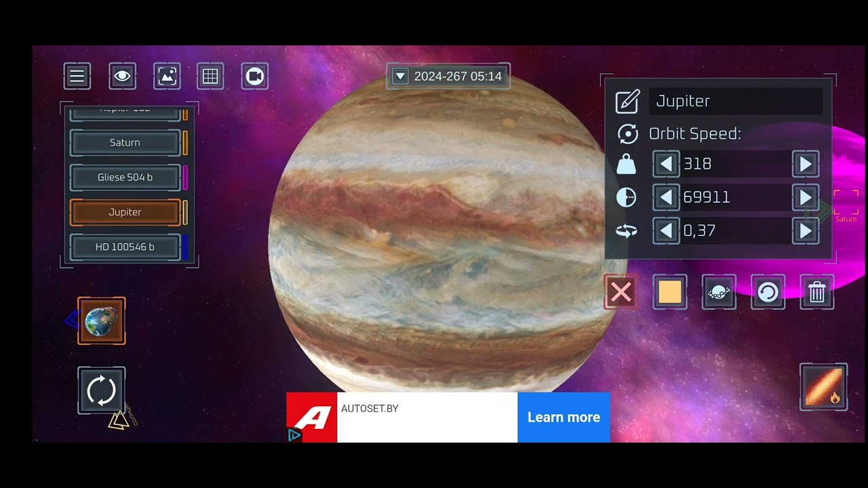This screenshot has width=868, height=488.
Task: Click the mass weight icon
Action: (x=627, y=163)
